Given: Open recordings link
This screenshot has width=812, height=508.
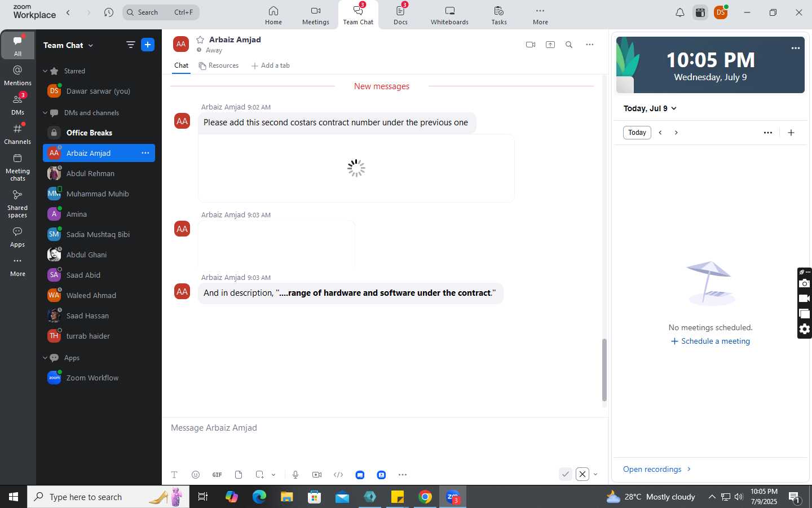Looking at the screenshot, I should coord(657,469).
